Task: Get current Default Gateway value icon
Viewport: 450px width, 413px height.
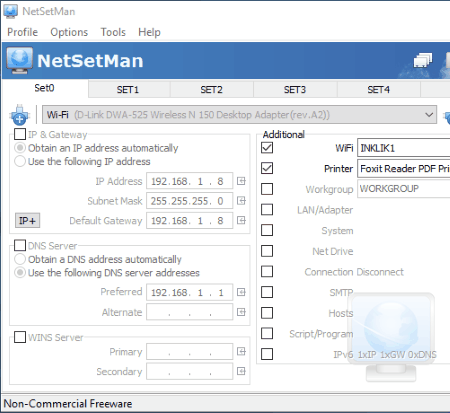Action: [241, 220]
